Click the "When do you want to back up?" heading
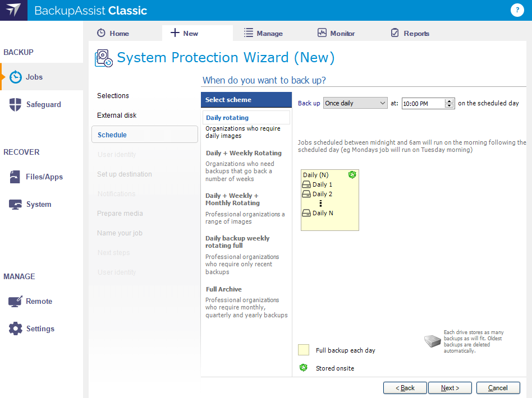This screenshot has width=532, height=398. pyautogui.click(x=264, y=80)
